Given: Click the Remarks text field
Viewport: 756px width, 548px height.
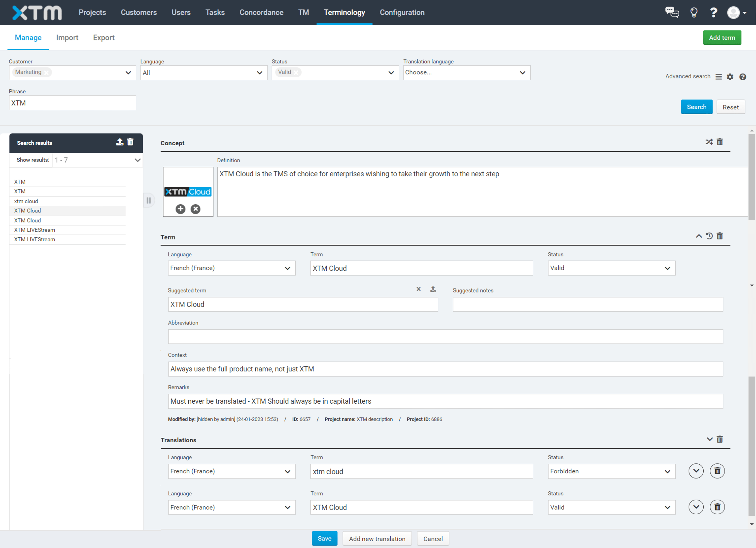Looking at the screenshot, I should click(445, 401).
